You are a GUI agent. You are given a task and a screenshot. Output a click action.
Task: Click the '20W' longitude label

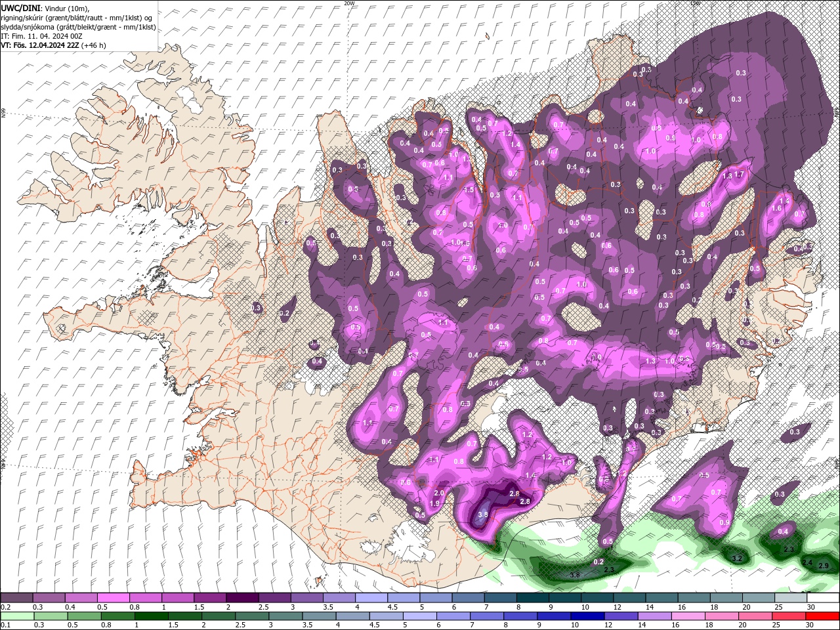(349, 3)
